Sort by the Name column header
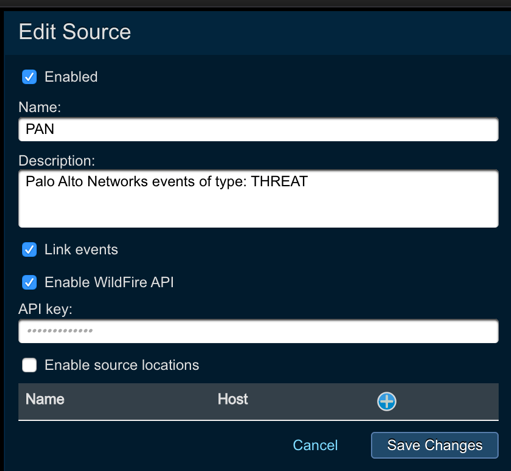 45,399
